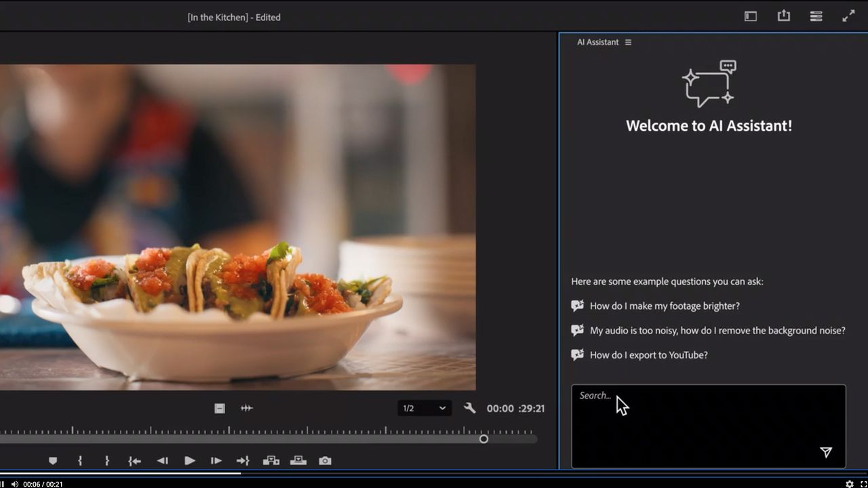Go to In point button
The height and width of the screenshot is (488, 868).
click(134, 461)
